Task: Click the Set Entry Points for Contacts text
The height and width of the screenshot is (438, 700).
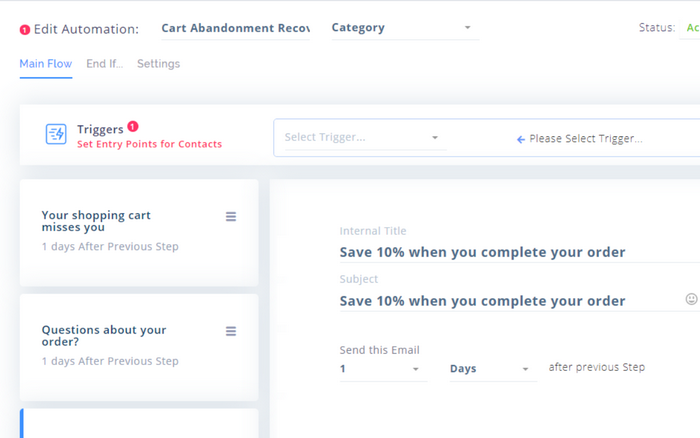Action: click(x=149, y=144)
